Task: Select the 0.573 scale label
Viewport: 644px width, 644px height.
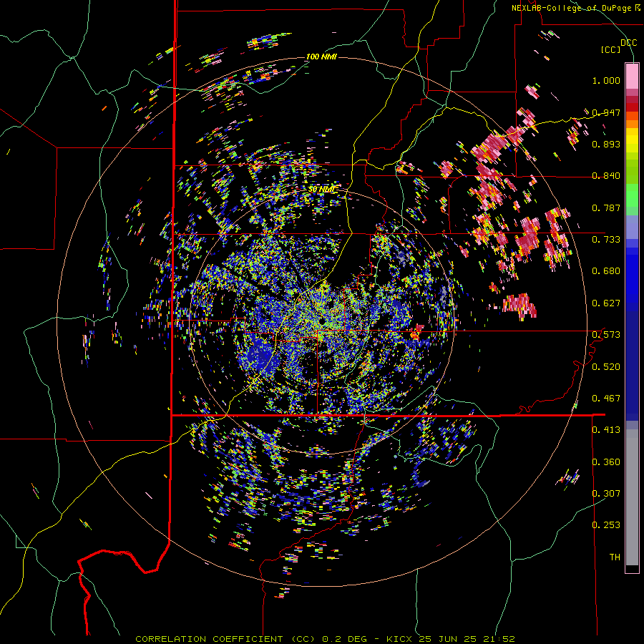Action: (x=606, y=334)
